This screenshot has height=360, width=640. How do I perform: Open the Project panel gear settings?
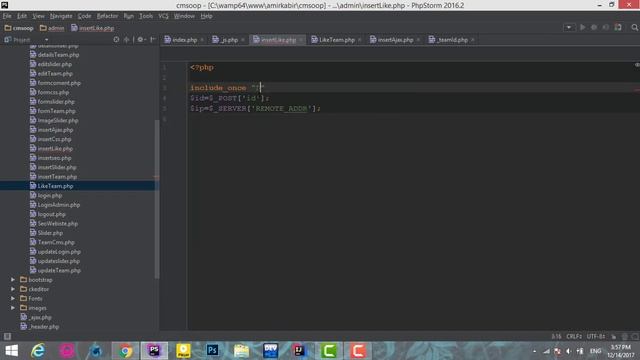coord(141,40)
